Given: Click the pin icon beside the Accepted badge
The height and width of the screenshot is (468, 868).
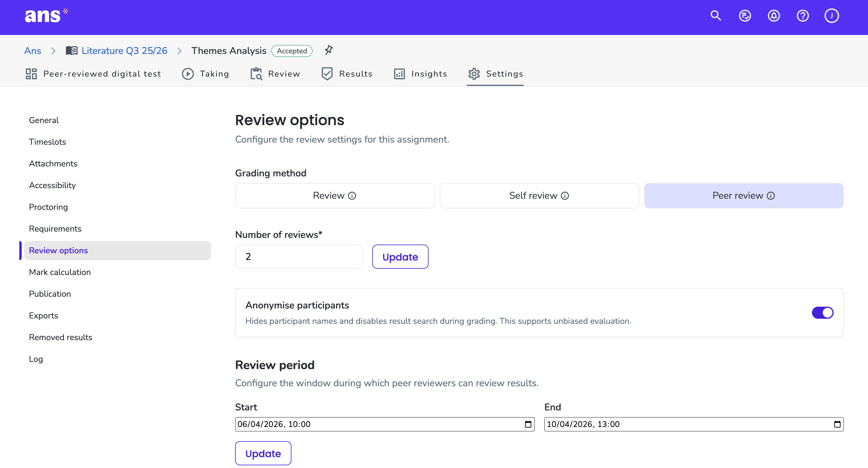Looking at the screenshot, I should [329, 50].
